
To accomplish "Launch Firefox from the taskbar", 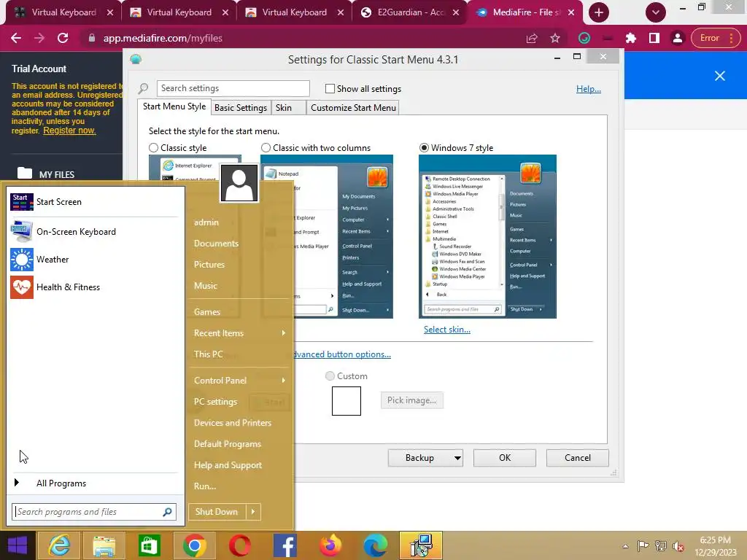I will coord(330,545).
